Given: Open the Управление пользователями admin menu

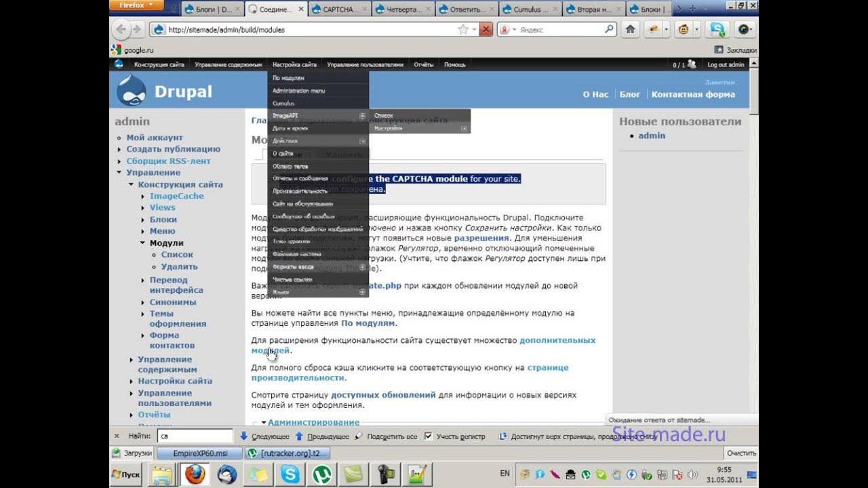Looking at the screenshot, I should 365,64.
